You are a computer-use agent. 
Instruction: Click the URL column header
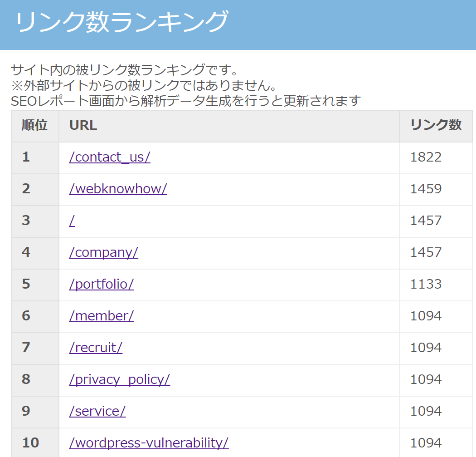pos(83,126)
